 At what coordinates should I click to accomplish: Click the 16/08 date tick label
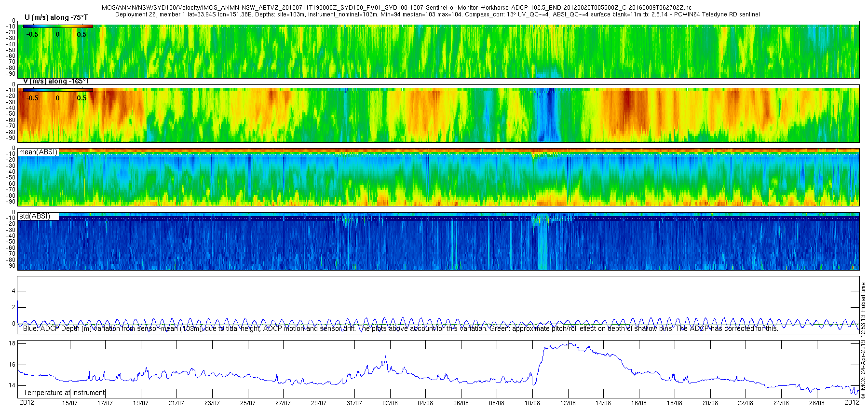click(x=639, y=403)
